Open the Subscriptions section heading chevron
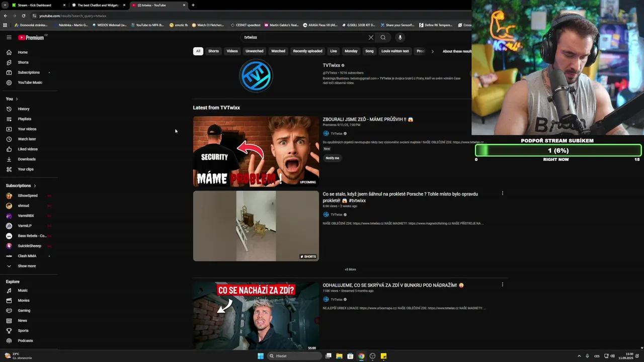The width and height of the screenshot is (644, 362). point(35,186)
